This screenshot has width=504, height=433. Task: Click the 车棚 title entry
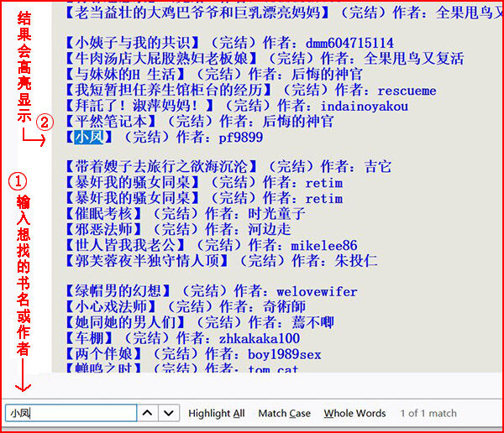click(x=89, y=338)
